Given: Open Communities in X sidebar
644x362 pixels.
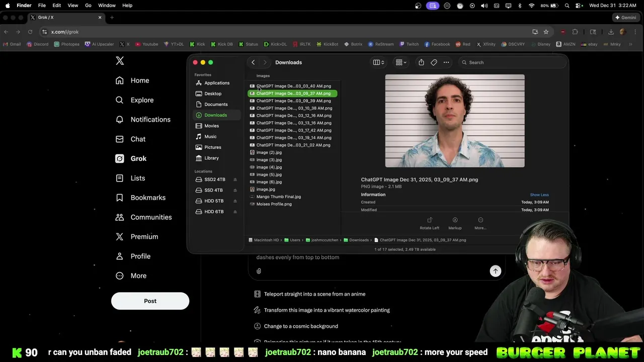Looking at the screenshot, I should click(143, 217).
